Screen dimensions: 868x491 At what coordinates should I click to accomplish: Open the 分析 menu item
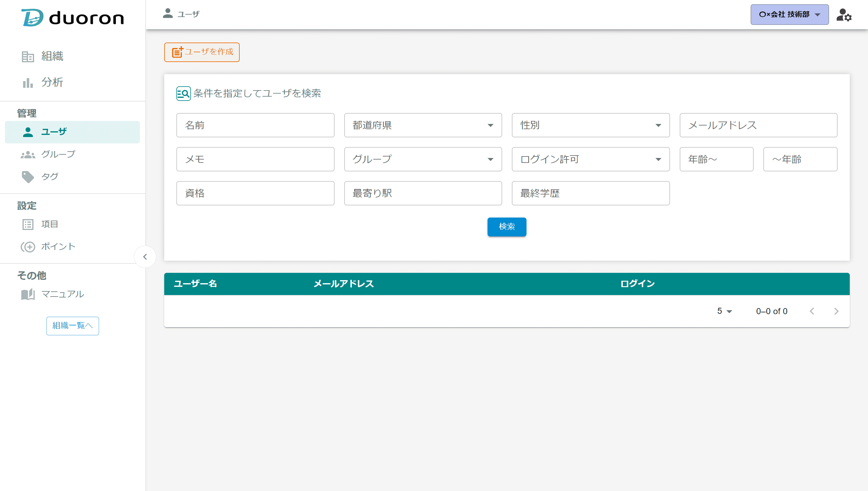pos(73,82)
